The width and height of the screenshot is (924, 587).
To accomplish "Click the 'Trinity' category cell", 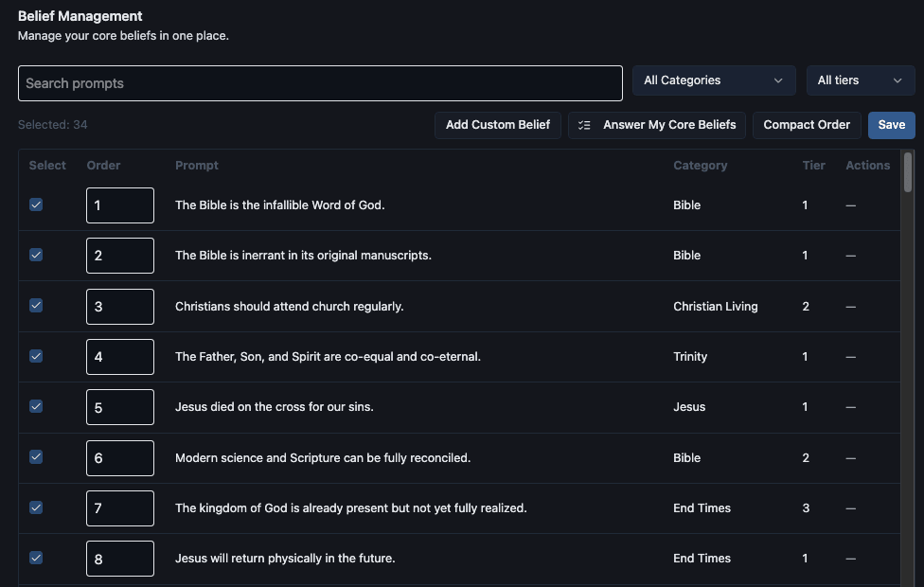I will pos(690,357).
